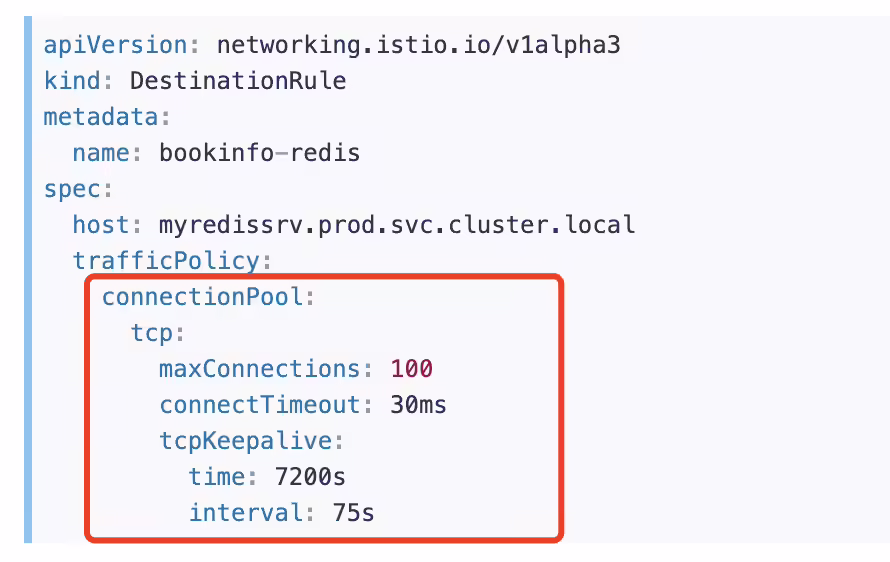
Task: Click the tcp key
Action: pyautogui.click(x=152, y=333)
